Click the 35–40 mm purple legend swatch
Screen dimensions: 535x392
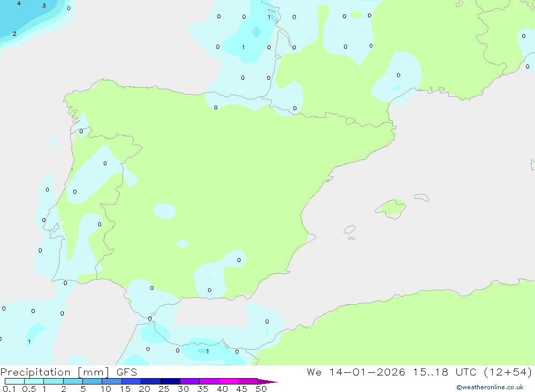point(209,381)
